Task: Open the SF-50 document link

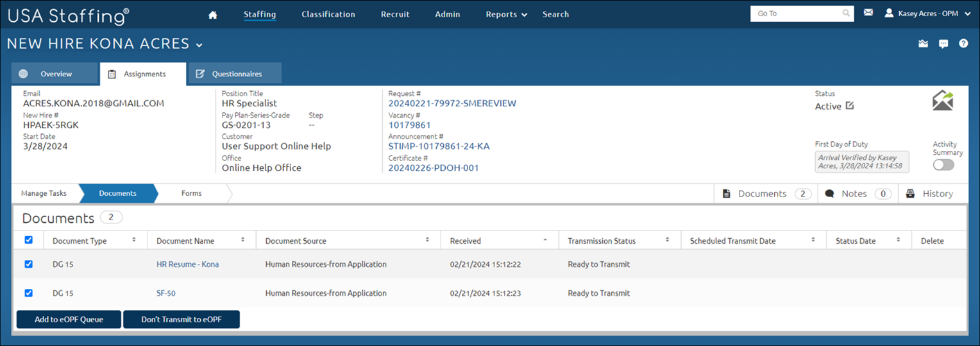Action: click(x=166, y=293)
